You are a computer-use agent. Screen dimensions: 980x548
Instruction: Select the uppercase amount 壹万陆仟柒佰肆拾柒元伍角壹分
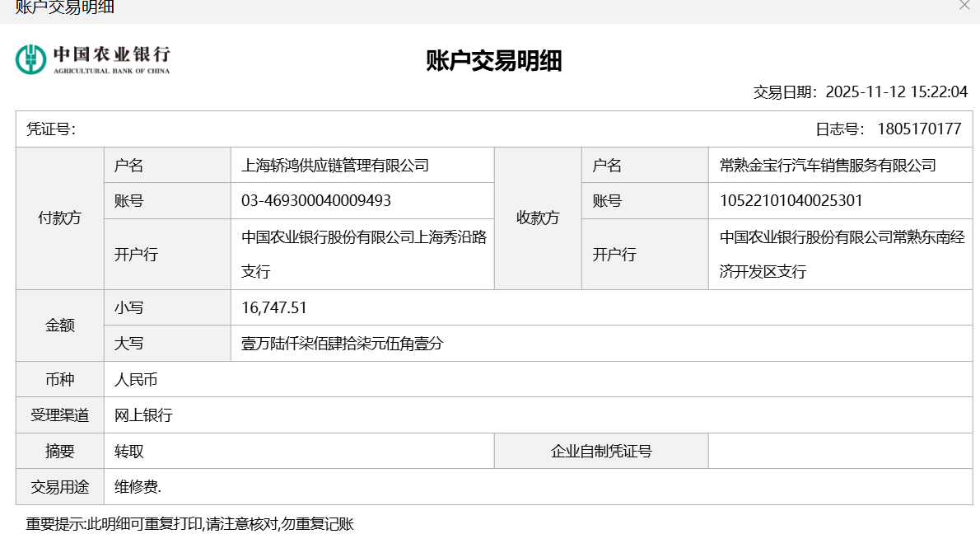click(342, 344)
